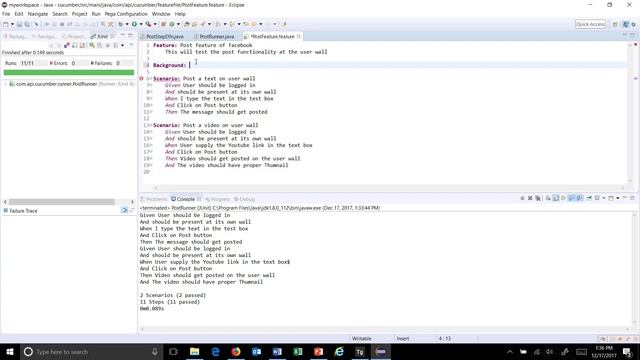Viewport: 640px width, 360px height.
Task: Toggle Show Console When Standard Error Changes
Action: pyautogui.click(x=579, y=198)
